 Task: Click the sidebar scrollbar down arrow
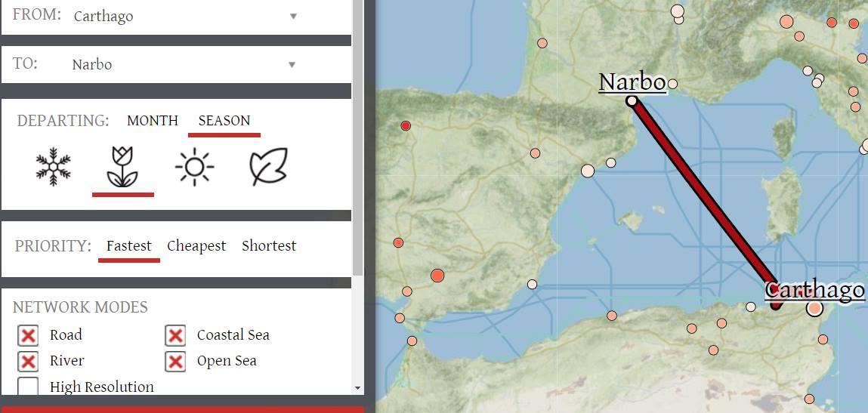[357, 388]
